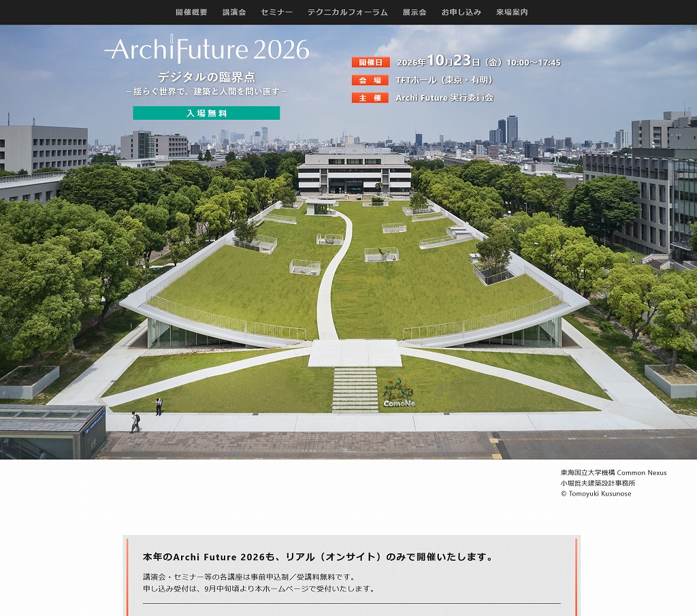Click the © Tomoyuki Kusunose credit

(x=596, y=493)
